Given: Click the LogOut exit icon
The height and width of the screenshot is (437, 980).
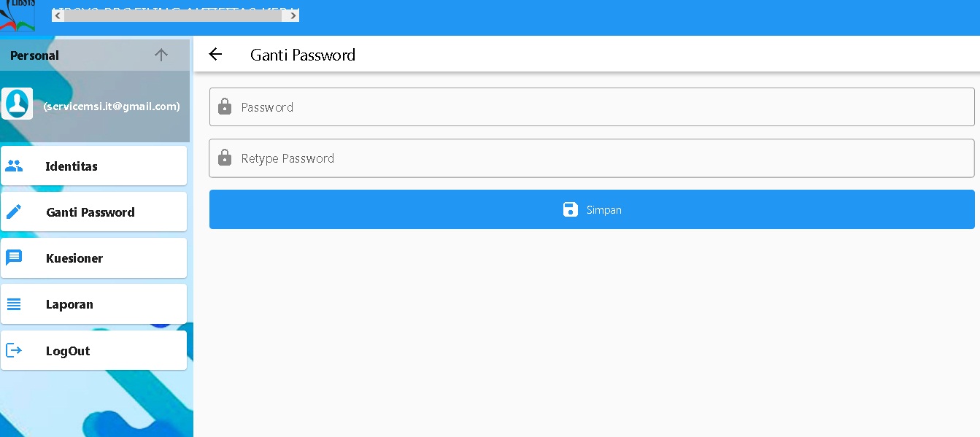Looking at the screenshot, I should point(14,350).
